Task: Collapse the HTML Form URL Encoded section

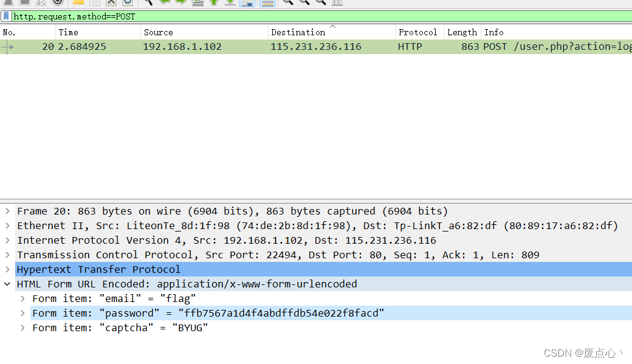Action: coord(7,284)
